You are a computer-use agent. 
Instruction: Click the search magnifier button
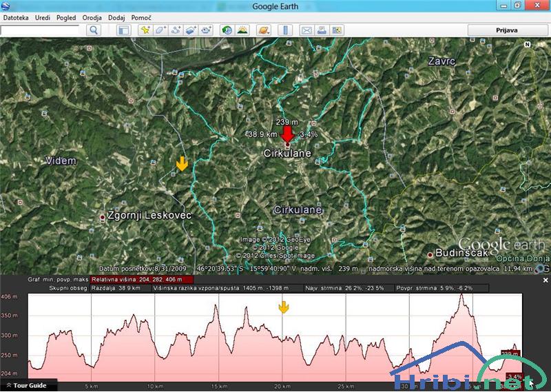(x=94, y=30)
